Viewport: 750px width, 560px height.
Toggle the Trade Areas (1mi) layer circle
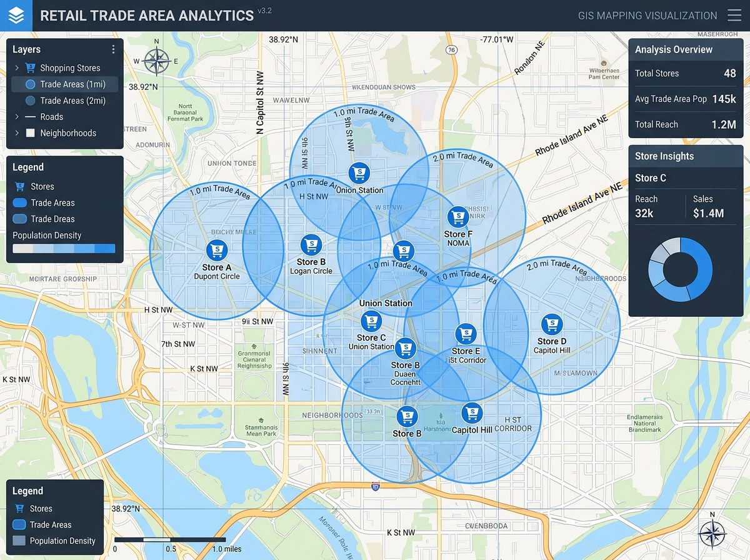click(x=30, y=84)
